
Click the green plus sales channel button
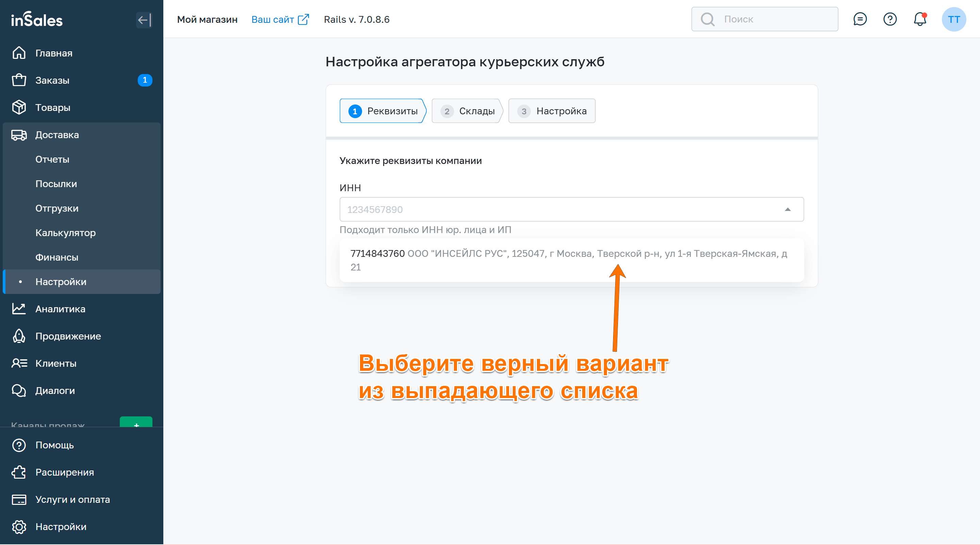(x=136, y=422)
